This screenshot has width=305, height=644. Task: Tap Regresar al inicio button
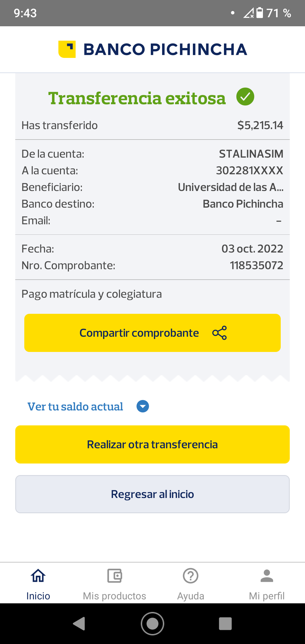pyautogui.click(x=152, y=494)
